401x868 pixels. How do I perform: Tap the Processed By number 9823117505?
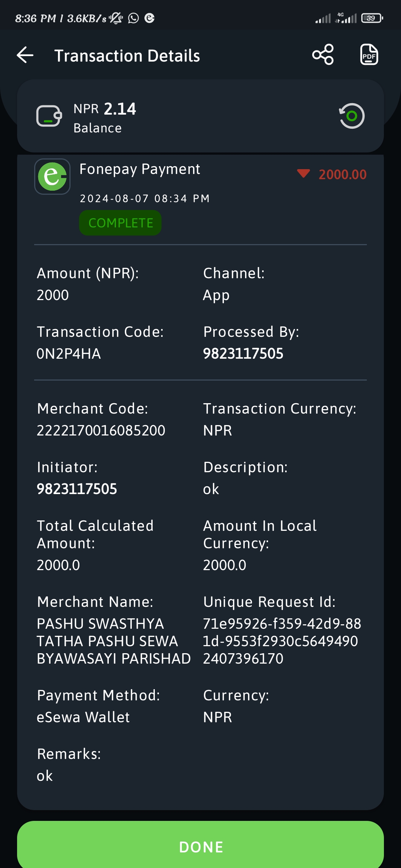pos(243,354)
